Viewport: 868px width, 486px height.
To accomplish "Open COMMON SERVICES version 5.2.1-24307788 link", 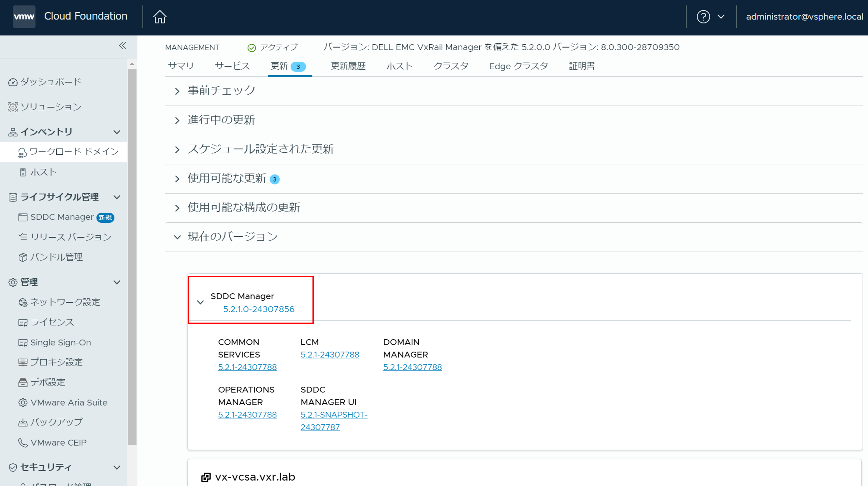I will [247, 367].
